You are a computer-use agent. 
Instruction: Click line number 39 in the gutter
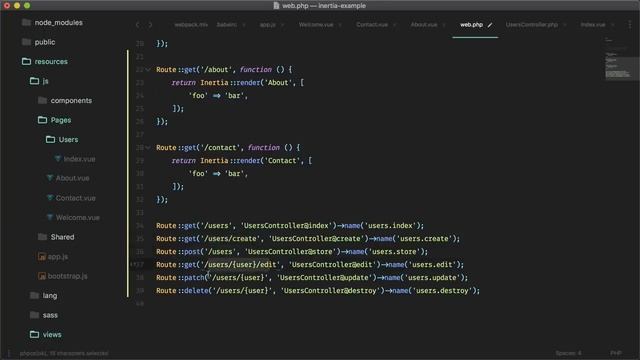pos(140,291)
